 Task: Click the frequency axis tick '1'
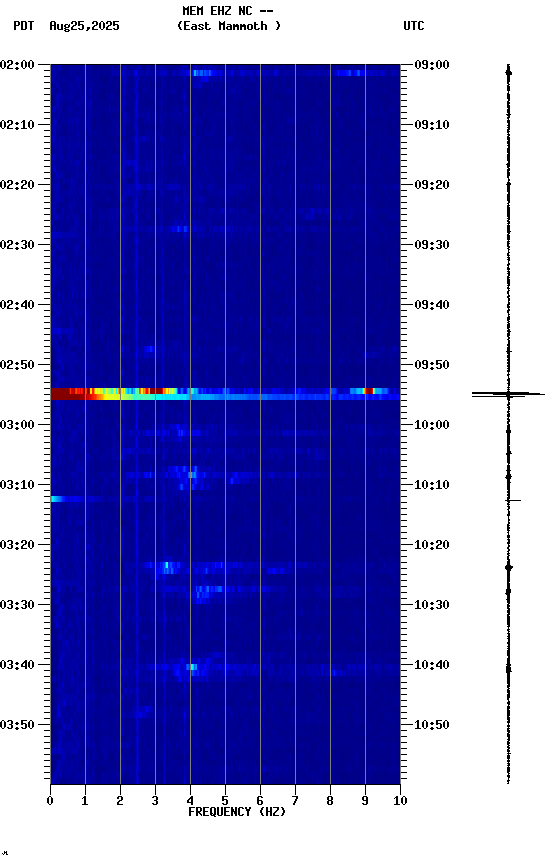[x=85, y=801]
